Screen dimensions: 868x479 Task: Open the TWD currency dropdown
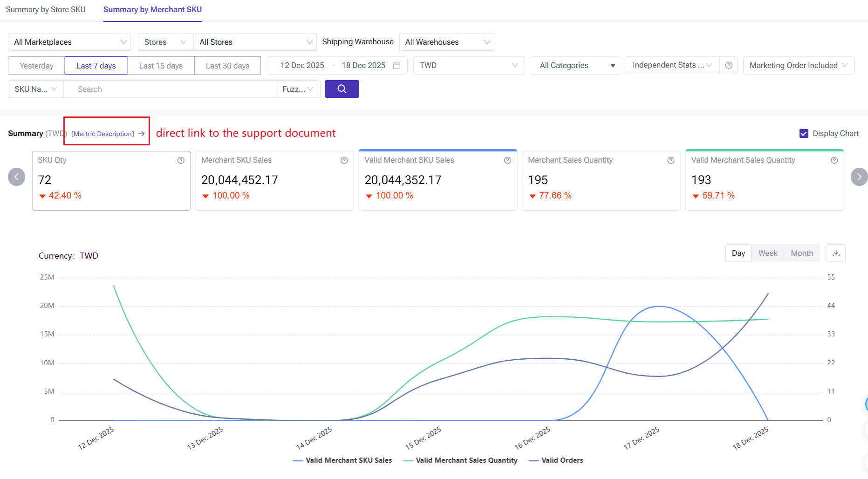pyautogui.click(x=468, y=66)
